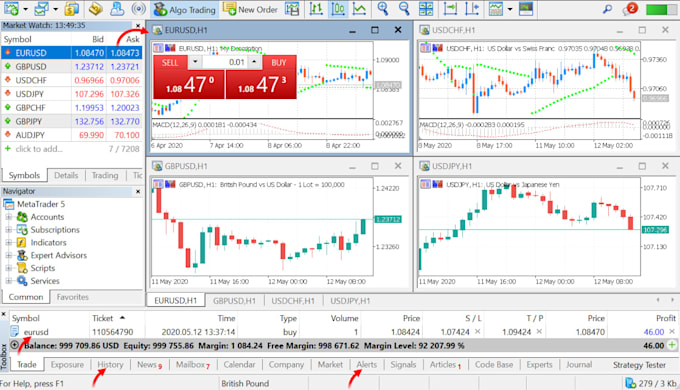Screen dimensions: 680x390
Task: Open the Profiles dropdown arrow
Action: point(56,9)
